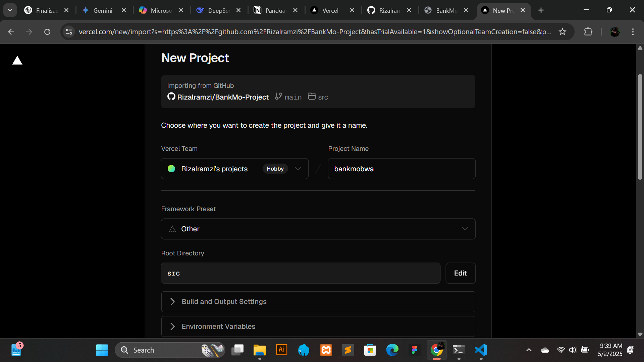Open the Vercel Team dropdown
Viewport: 644px width, 362px height.
(x=235, y=169)
